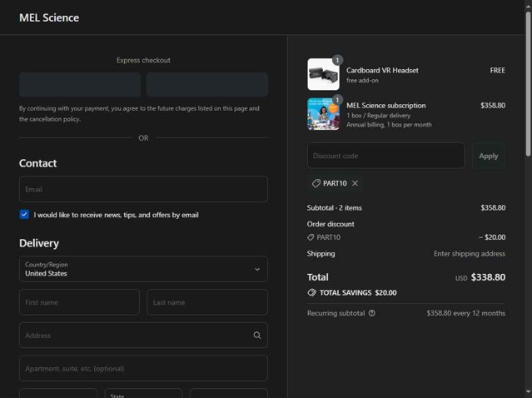Click the Total Savings tag icon
The image size is (532, 398).
(x=311, y=292)
